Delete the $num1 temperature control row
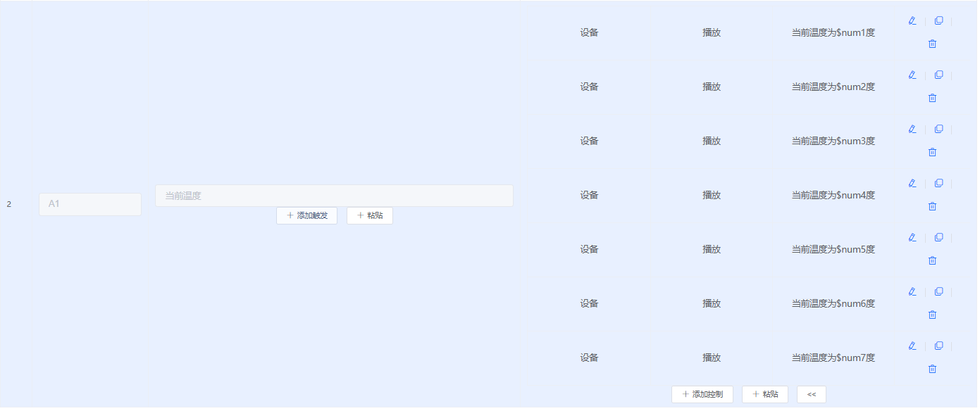980x411 pixels. (932, 44)
